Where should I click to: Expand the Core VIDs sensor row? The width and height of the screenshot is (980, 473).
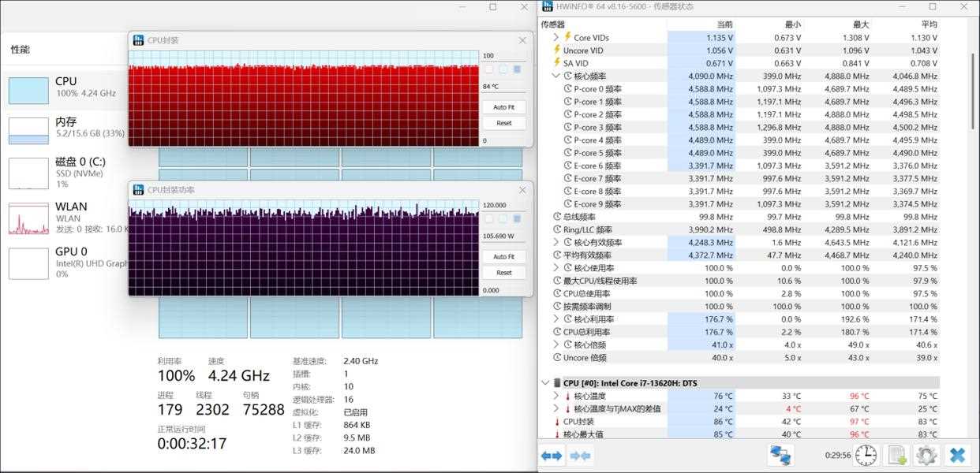coord(556,38)
